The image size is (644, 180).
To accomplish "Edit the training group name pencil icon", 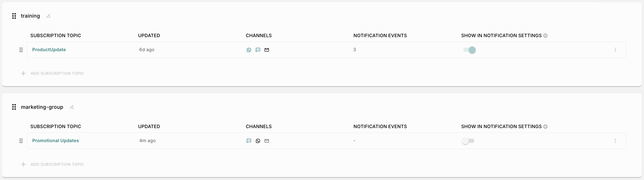I will 49,16.
